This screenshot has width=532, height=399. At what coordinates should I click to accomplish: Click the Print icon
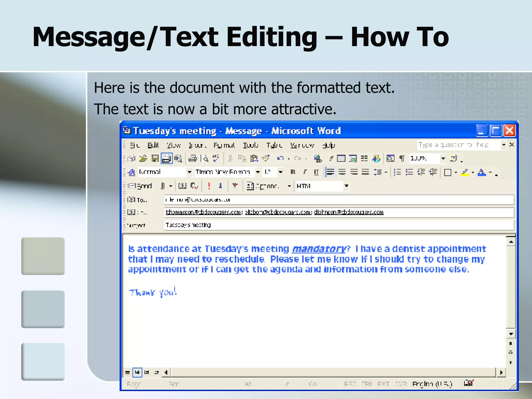(193, 158)
